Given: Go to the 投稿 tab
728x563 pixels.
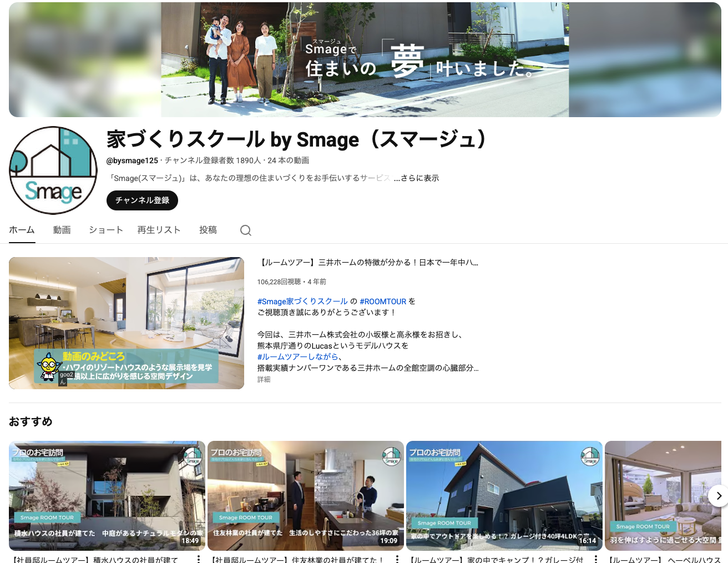Looking at the screenshot, I should (208, 230).
